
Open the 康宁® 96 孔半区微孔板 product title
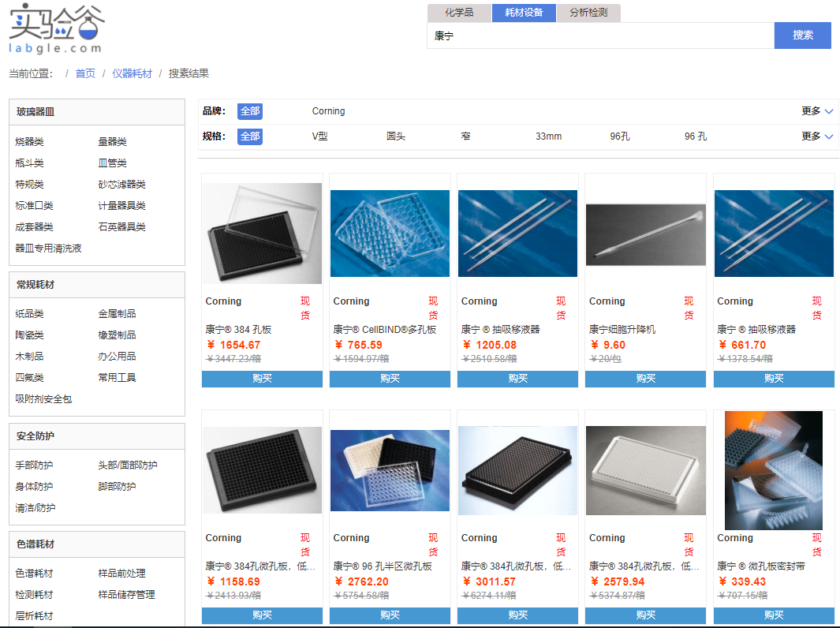point(383,566)
